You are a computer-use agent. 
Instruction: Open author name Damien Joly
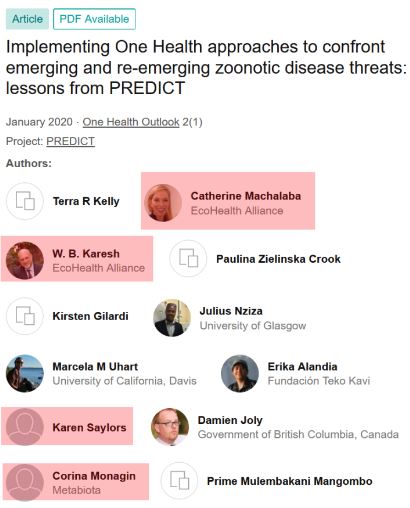(x=230, y=420)
